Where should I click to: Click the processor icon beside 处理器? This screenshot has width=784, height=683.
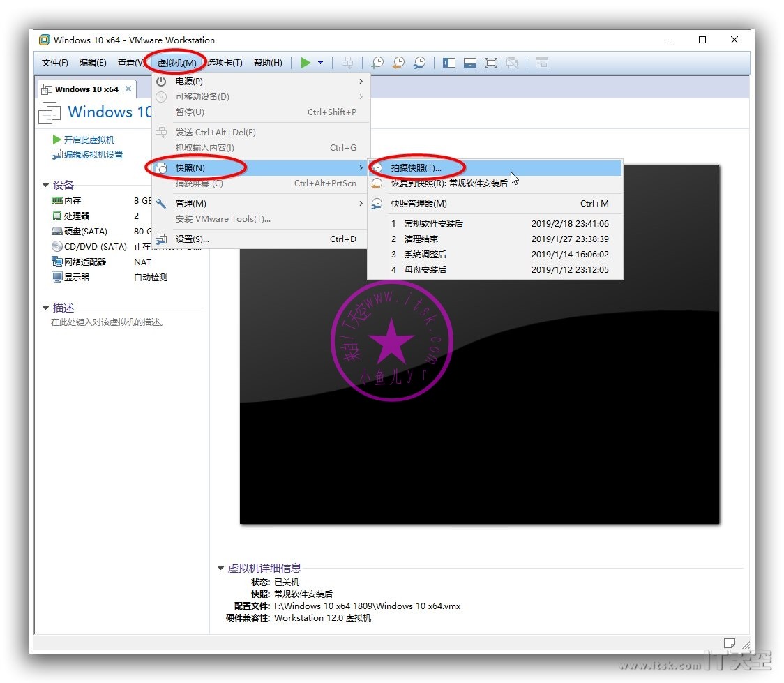tap(57, 216)
